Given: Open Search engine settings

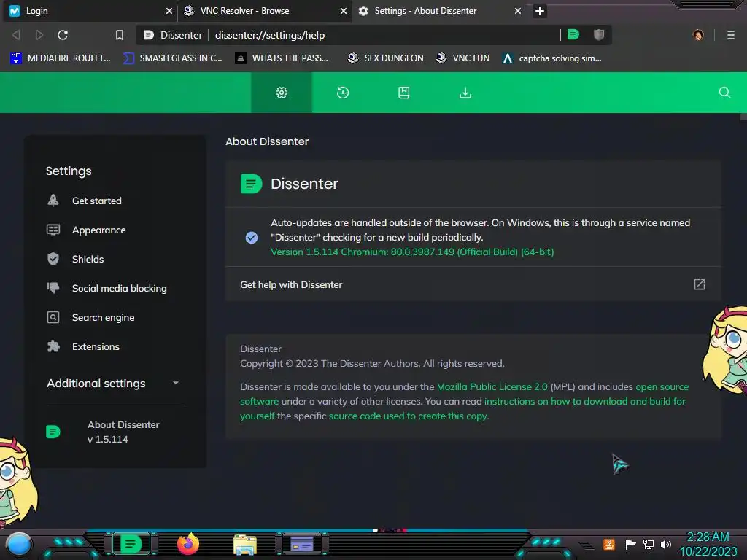Looking at the screenshot, I should pyautogui.click(x=104, y=318).
